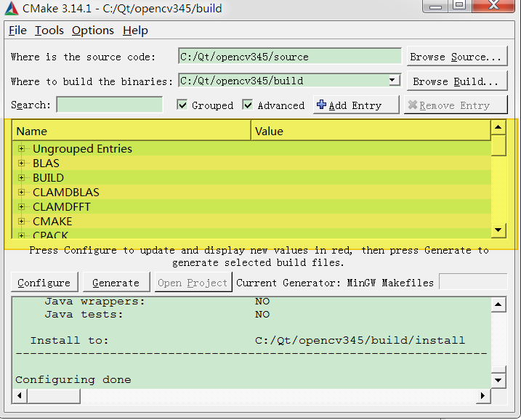Minimize the CMake window
Screen dimensions: 521x420
(x=435, y=6)
